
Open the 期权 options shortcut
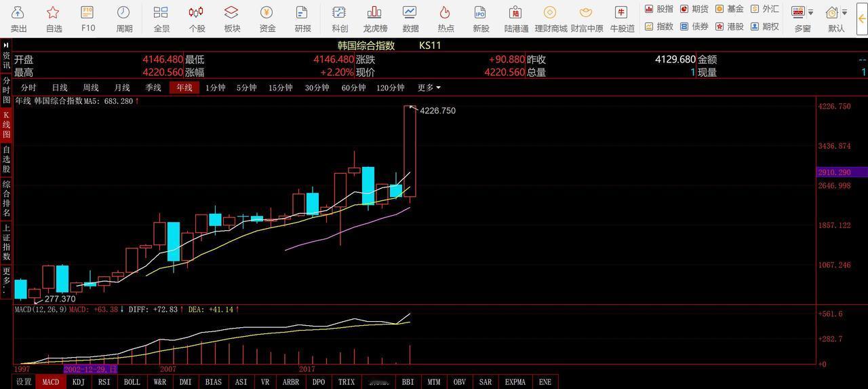pyautogui.click(x=764, y=26)
